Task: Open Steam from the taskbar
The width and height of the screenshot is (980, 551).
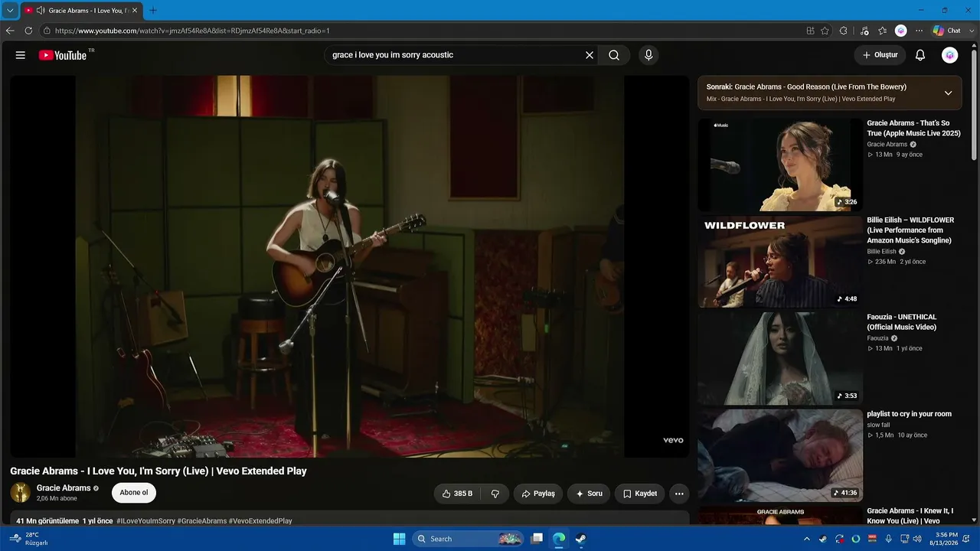Action: click(x=581, y=539)
